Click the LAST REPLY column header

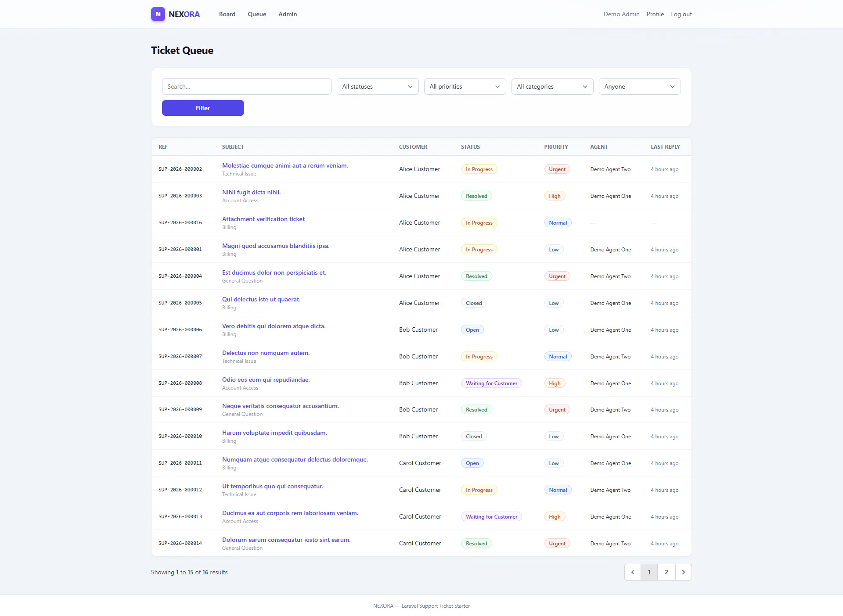(x=665, y=147)
